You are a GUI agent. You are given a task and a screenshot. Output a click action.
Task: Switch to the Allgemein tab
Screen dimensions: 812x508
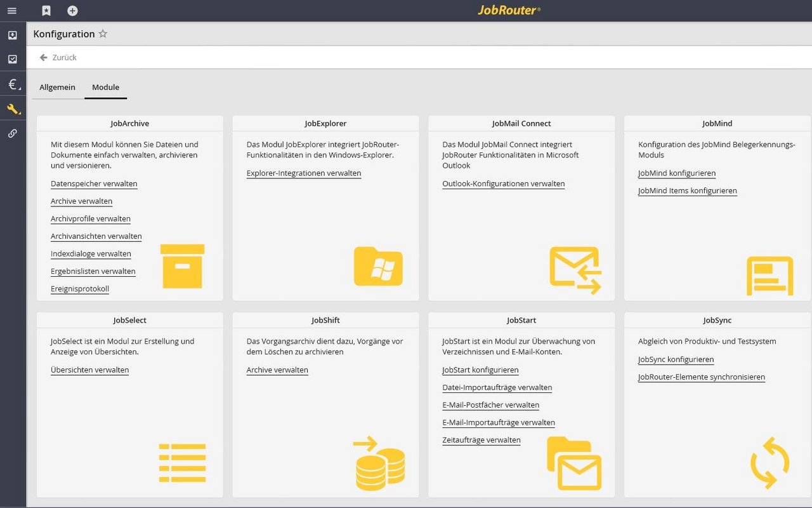[57, 87]
